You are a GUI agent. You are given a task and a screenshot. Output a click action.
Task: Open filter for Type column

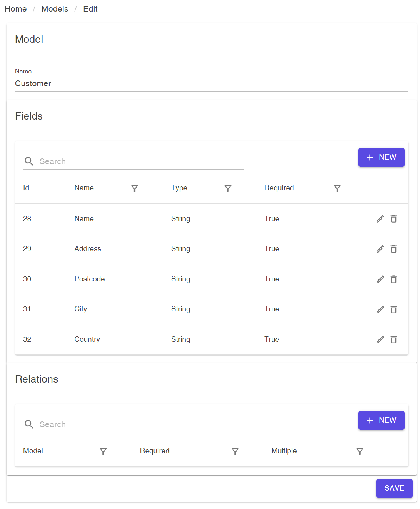(228, 188)
